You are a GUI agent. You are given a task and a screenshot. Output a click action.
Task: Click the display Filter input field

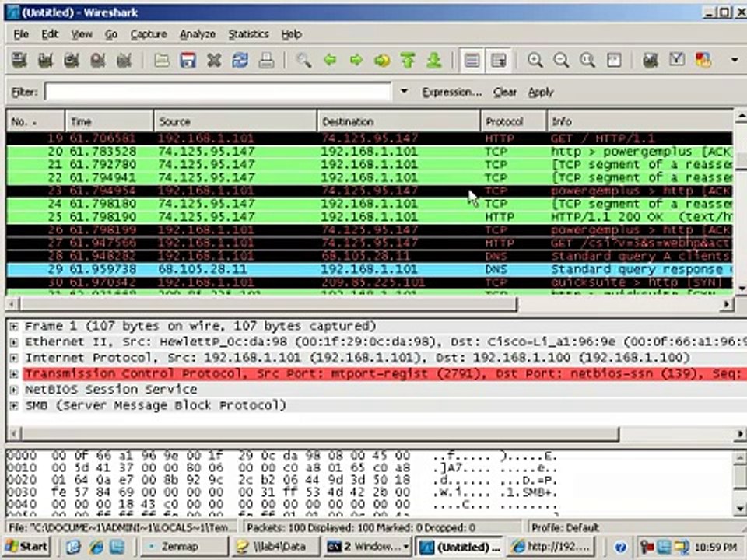point(218,92)
